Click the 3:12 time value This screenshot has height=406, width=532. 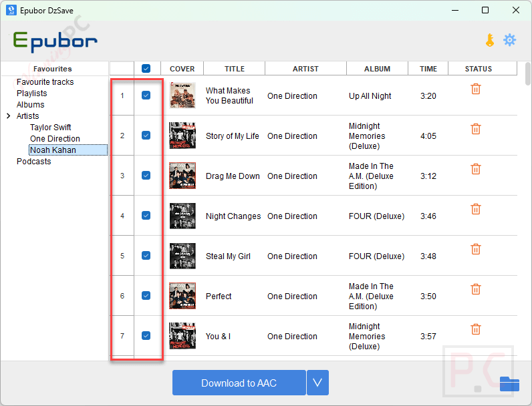[428, 176]
